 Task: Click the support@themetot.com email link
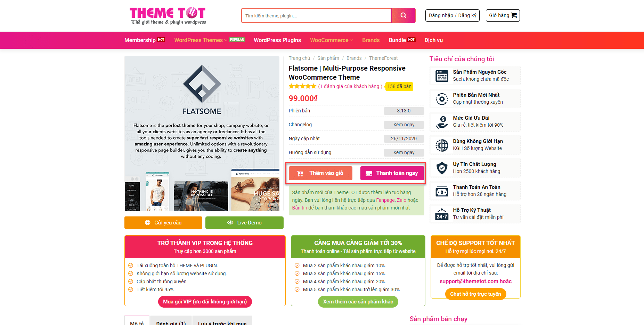point(469,281)
